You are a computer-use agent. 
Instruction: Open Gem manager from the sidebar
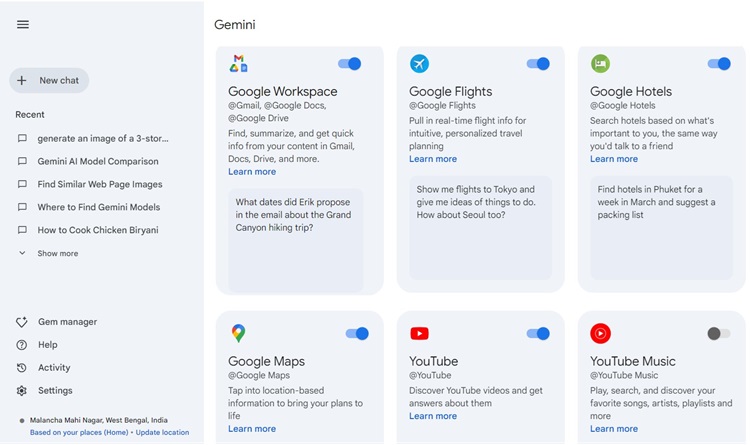[x=67, y=322]
